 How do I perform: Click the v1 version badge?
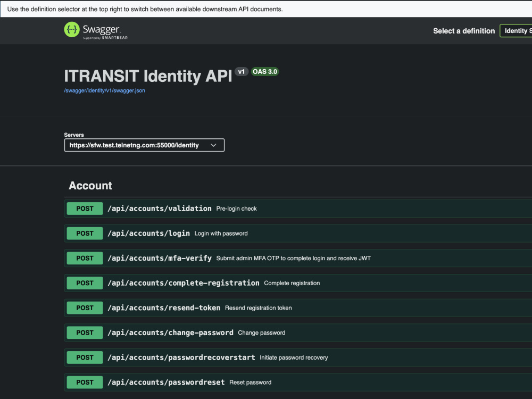241,72
